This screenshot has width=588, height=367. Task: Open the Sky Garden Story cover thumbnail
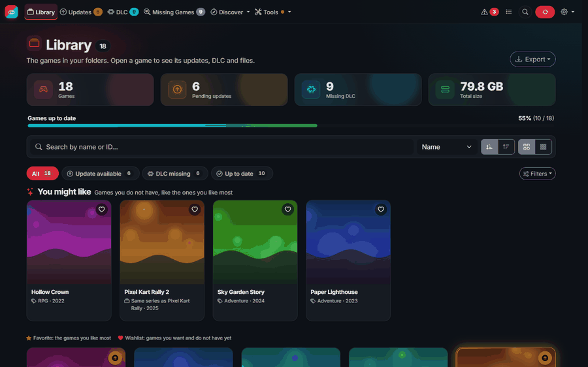pos(255,242)
